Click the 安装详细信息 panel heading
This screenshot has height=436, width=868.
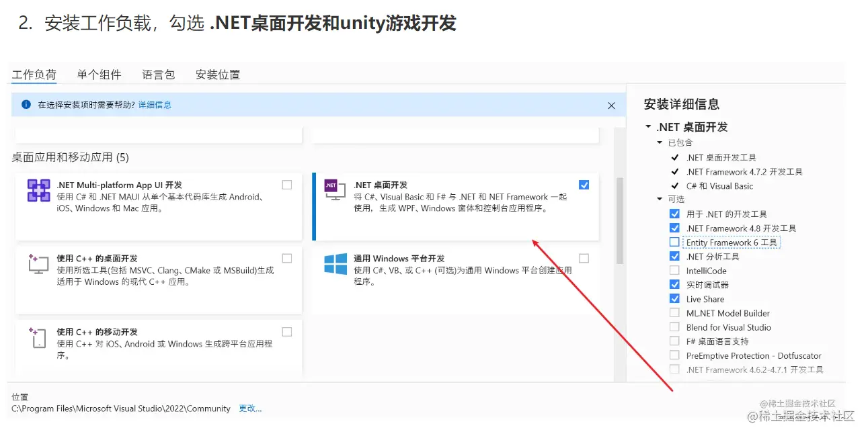coord(682,104)
